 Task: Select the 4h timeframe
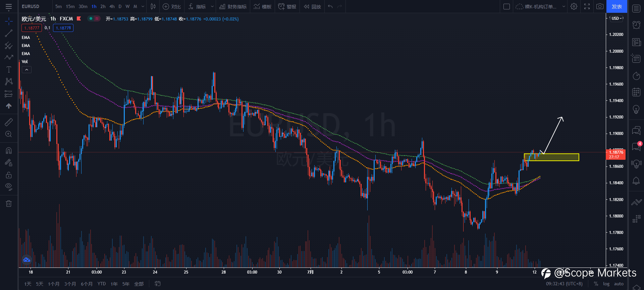click(x=112, y=6)
